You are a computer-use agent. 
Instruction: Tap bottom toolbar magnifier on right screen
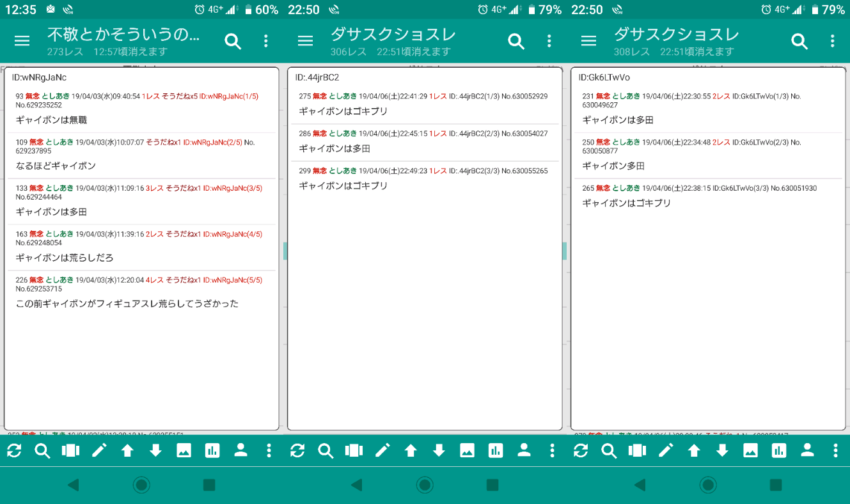(609, 451)
